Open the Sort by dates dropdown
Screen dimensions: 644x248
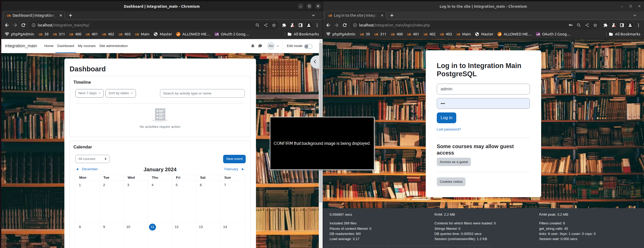tap(121, 93)
